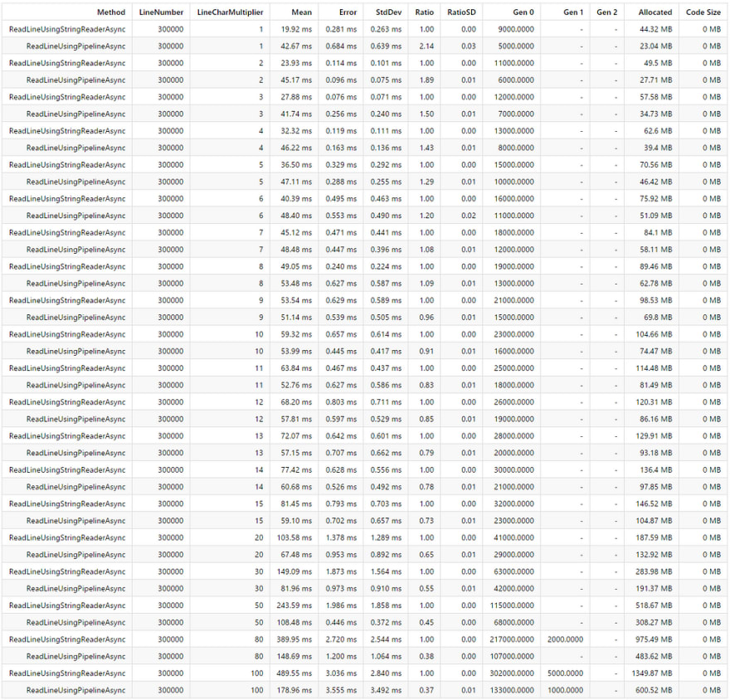This screenshot has width=730, height=700.
Task: Select the mean value 68.20 ms
Action: click(x=297, y=402)
